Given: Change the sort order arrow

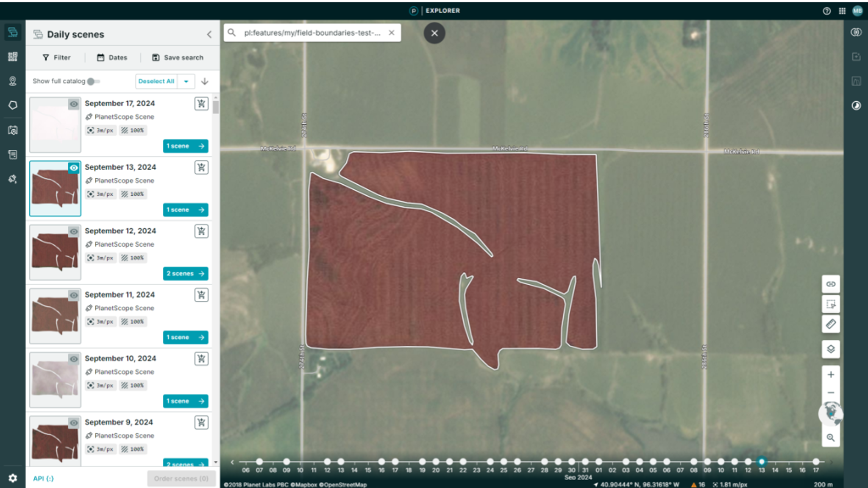Looking at the screenshot, I should [205, 81].
